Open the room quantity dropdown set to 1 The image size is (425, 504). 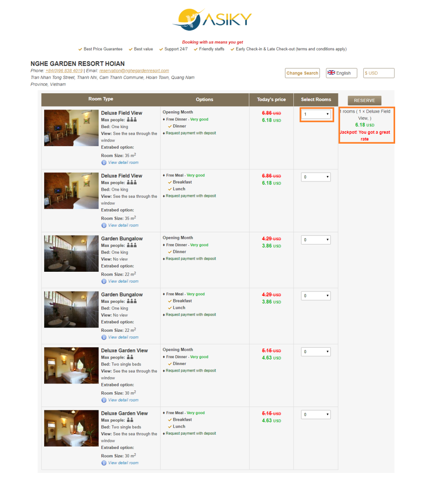click(316, 114)
